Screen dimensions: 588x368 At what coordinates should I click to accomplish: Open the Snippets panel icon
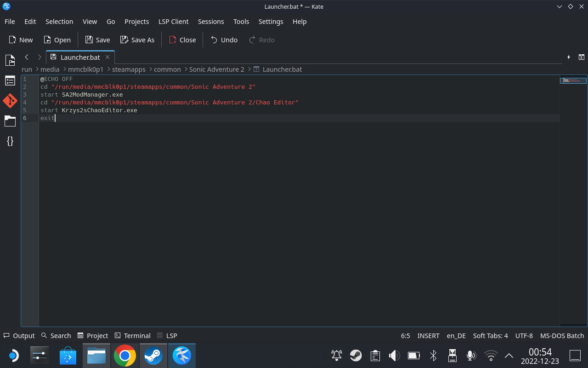10,141
